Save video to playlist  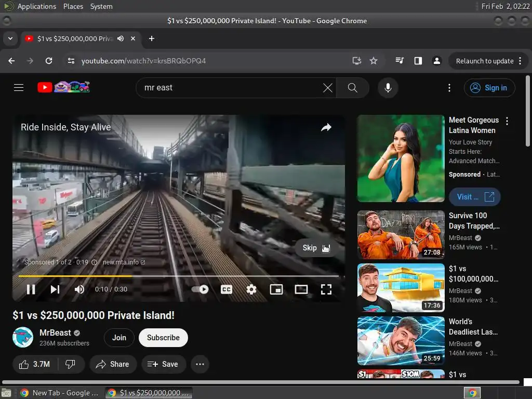pyautogui.click(x=163, y=364)
